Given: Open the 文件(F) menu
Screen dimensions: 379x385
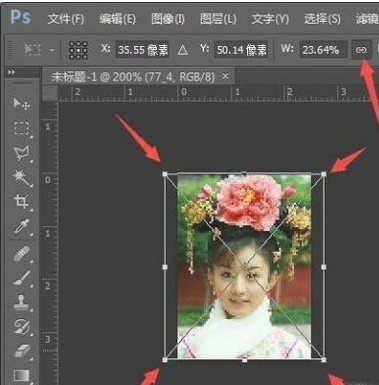Looking at the screenshot, I should coord(66,19).
